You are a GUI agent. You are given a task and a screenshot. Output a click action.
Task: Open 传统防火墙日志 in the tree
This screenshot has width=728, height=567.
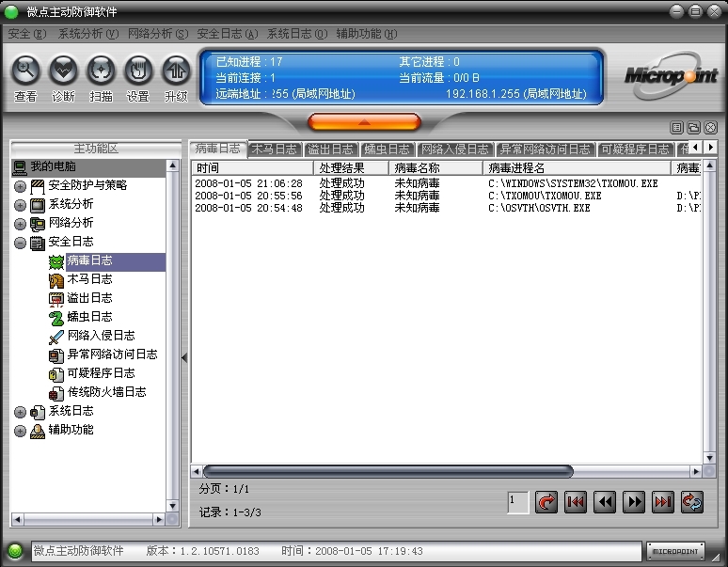[107, 392]
